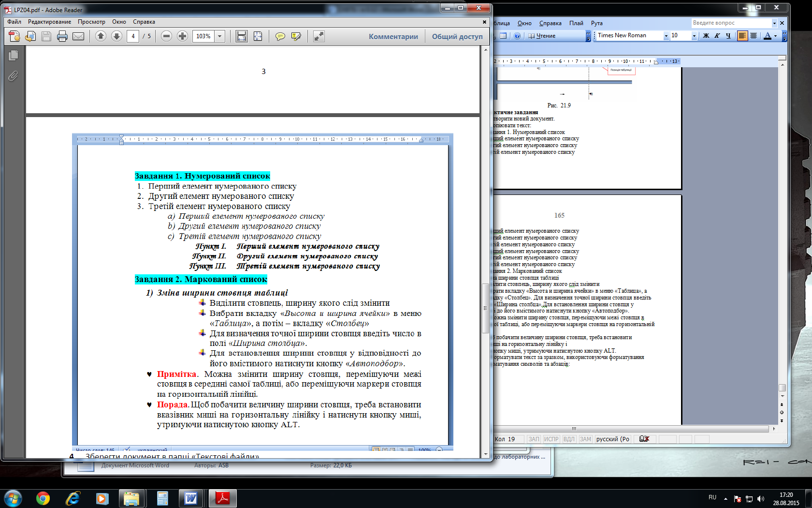Expand formatting toolbar options chevron in Word
Viewport: 812px width, 508px height.
point(784,36)
